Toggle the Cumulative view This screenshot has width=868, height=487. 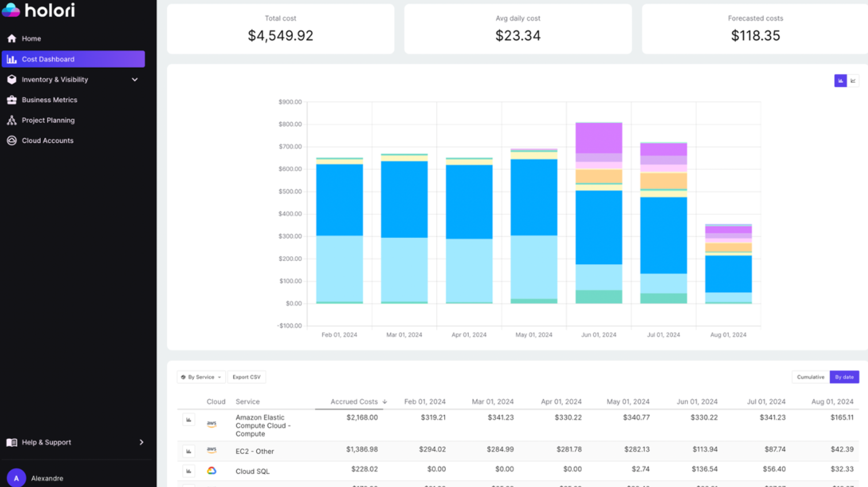pos(810,377)
